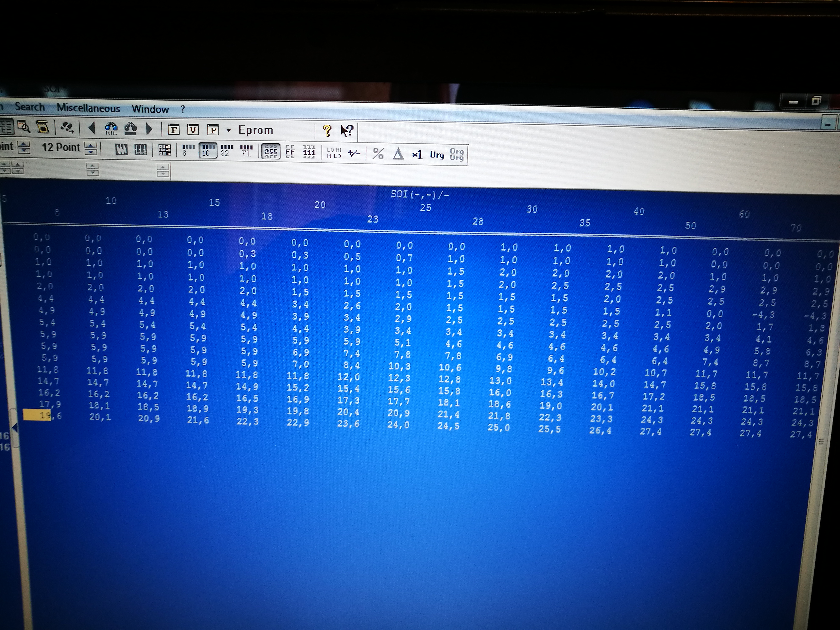Select floating point (Fl.) format
The height and width of the screenshot is (630, 840).
tap(246, 151)
